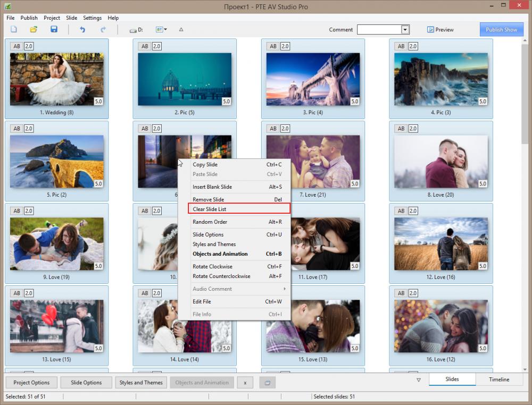Select the 12. Love (16) field thumbnail
The height and width of the screenshot is (405, 532).
point(440,243)
